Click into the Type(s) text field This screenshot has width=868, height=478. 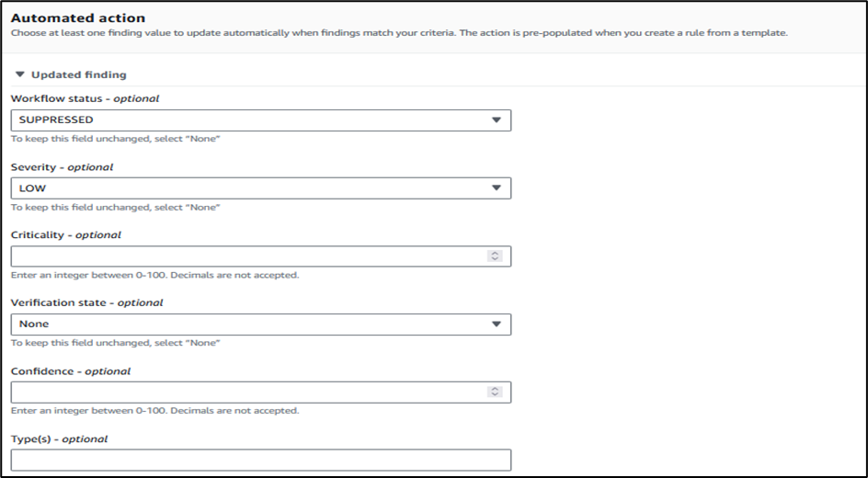coord(261,461)
